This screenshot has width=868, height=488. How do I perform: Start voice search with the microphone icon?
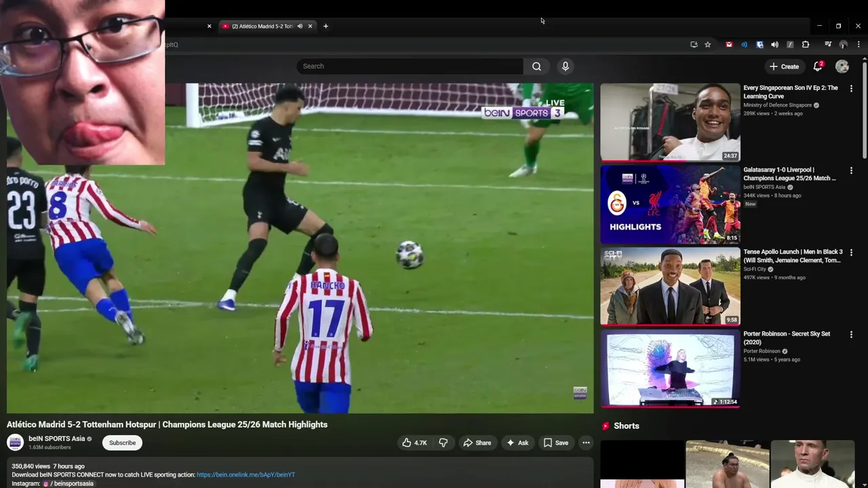(x=566, y=66)
